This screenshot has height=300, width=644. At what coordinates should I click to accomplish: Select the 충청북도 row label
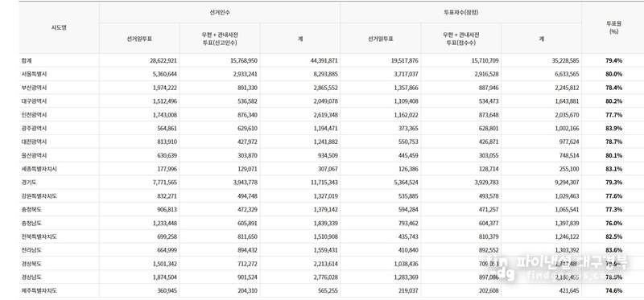tap(31, 209)
